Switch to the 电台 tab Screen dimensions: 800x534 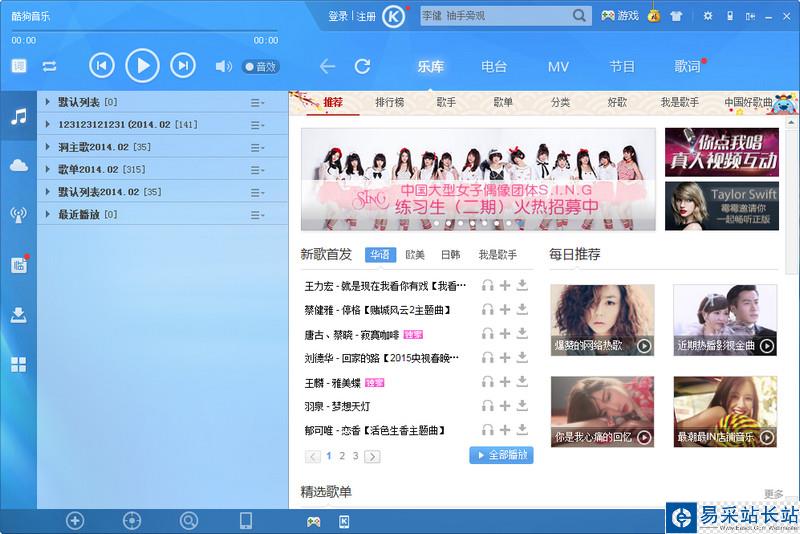point(494,66)
